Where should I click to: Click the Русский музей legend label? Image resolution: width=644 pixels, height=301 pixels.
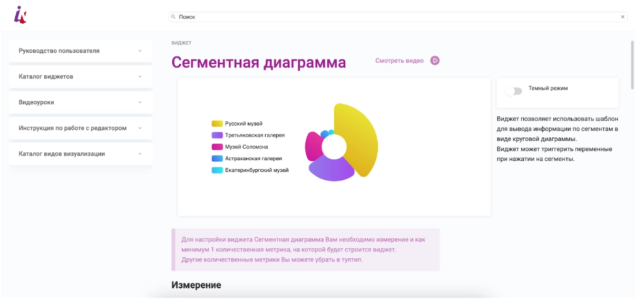coord(243,123)
